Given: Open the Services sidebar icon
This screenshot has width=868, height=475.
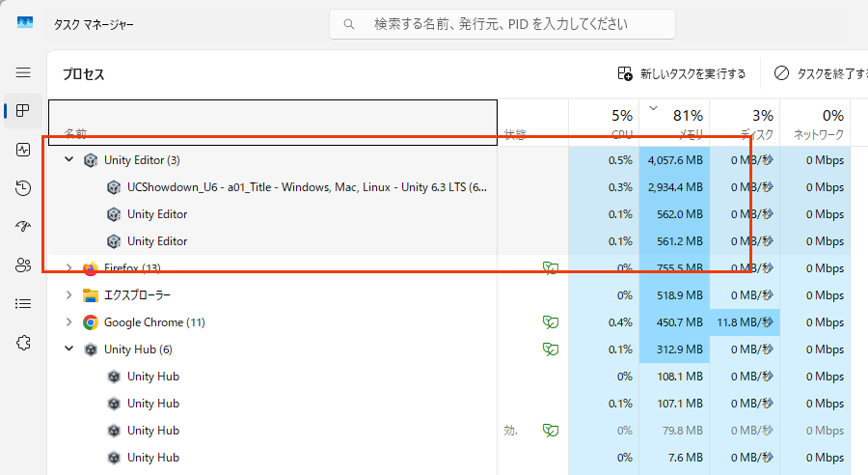Looking at the screenshot, I should click(x=23, y=343).
